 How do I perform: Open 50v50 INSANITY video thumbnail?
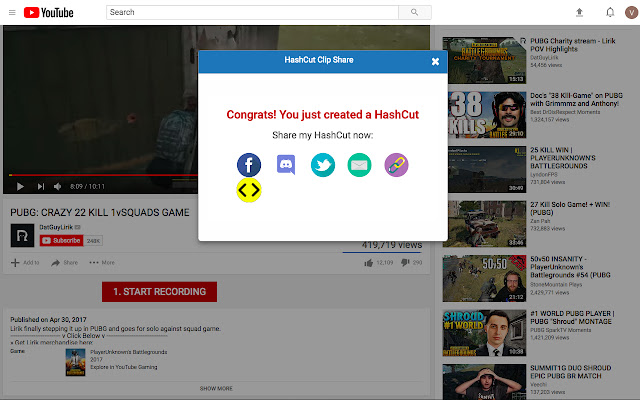pyautogui.click(x=484, y=278)
